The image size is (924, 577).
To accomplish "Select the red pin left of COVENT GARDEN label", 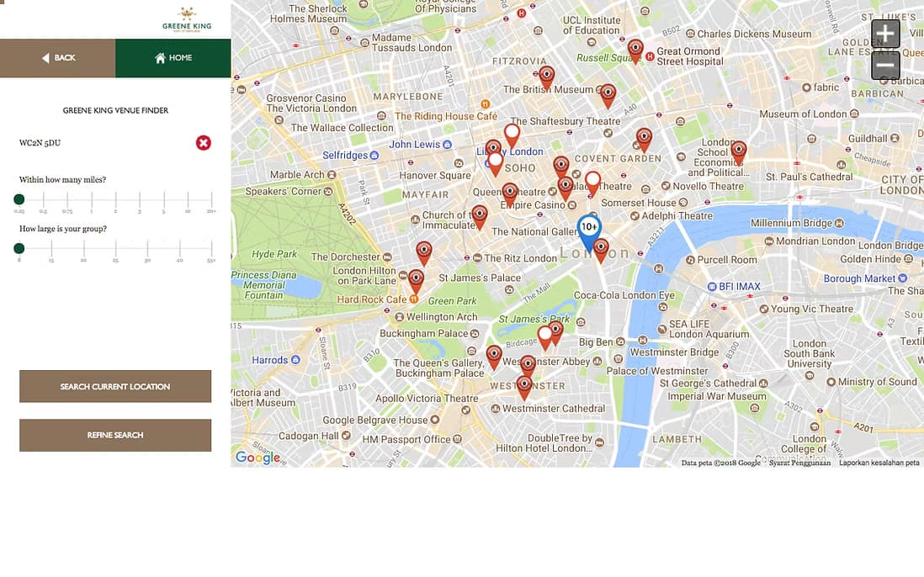I will click(561, 168).
